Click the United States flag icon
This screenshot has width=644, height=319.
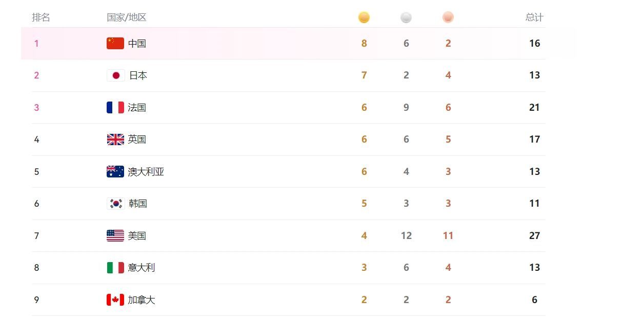coord(115,236)
